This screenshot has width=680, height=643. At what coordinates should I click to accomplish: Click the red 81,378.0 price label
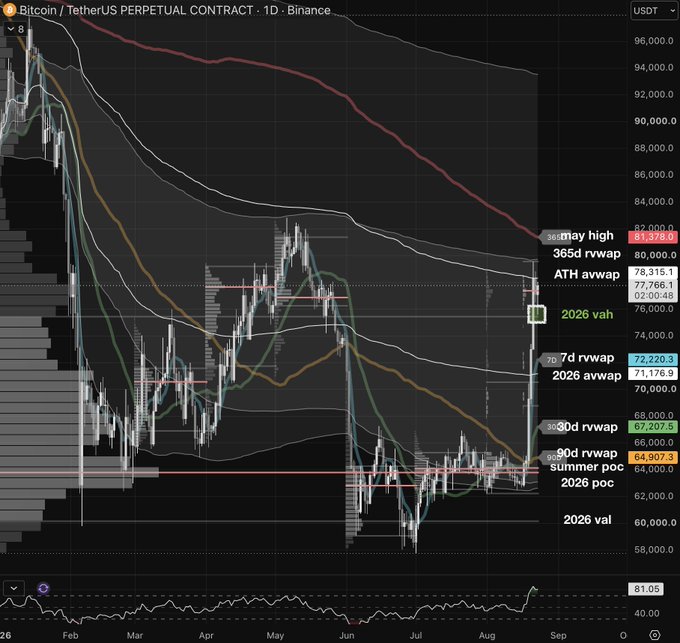[653, 237]
